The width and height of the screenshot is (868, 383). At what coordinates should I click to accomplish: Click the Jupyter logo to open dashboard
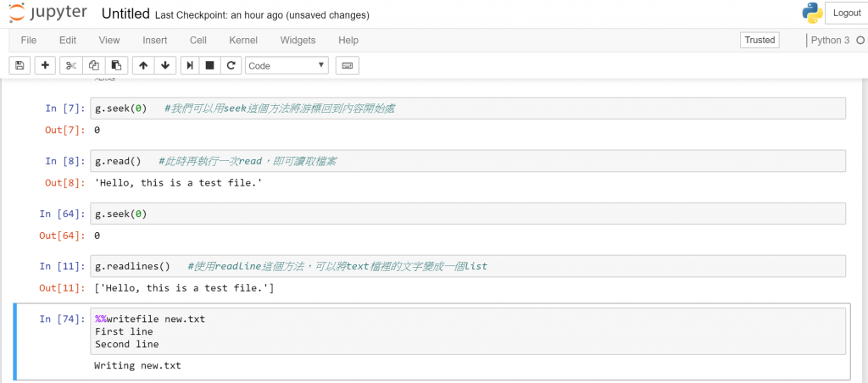pos(48,14)
